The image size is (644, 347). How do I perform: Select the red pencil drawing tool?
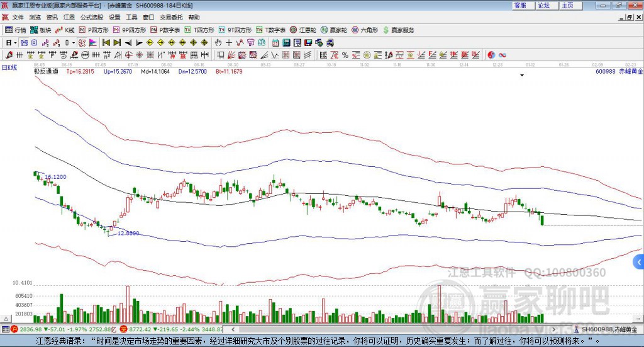[x=9, y=55]
